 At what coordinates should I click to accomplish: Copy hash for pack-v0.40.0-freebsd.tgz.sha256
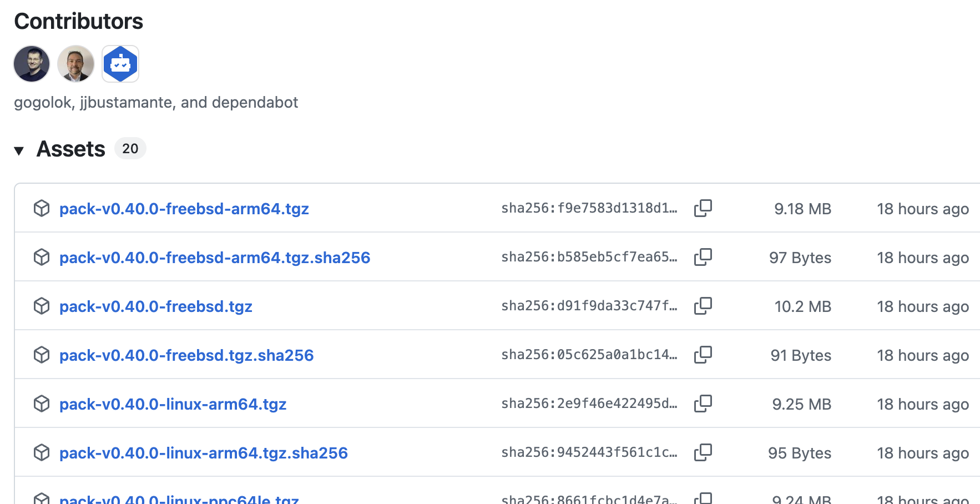703,355
